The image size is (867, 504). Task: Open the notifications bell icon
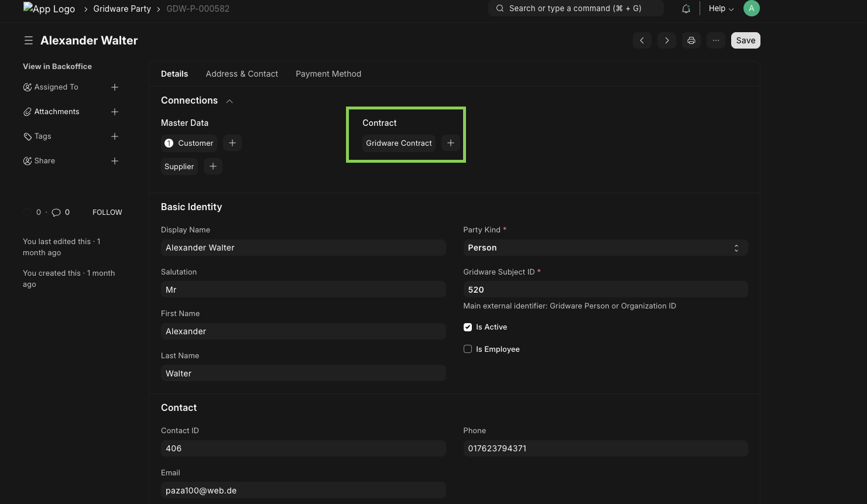tap(686, 9)
